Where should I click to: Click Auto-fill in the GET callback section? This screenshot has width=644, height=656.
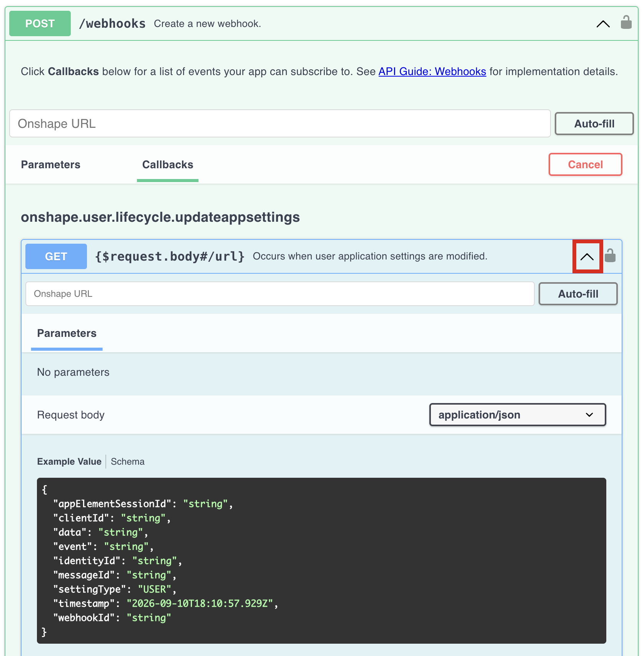click(578, 294)
